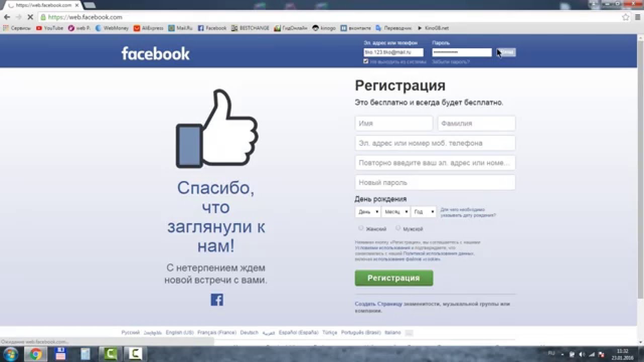Switch language to English (US)
This screenshot has height=362, width=644.
(180, 333)
